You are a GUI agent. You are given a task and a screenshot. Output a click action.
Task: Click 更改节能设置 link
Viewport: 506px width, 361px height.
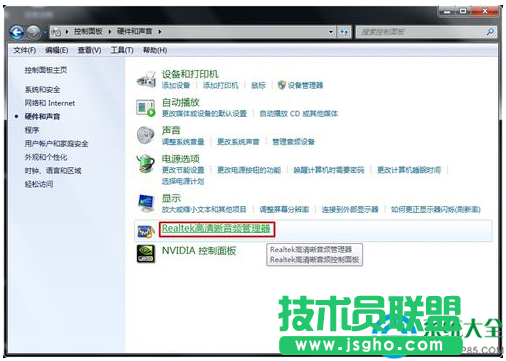(183, 170)
